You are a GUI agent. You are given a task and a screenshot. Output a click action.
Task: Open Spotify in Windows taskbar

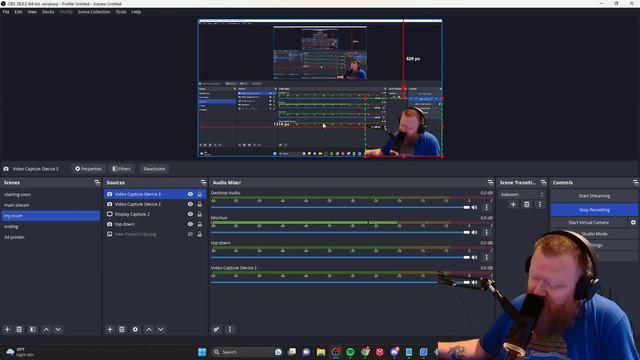pos(350,352)
